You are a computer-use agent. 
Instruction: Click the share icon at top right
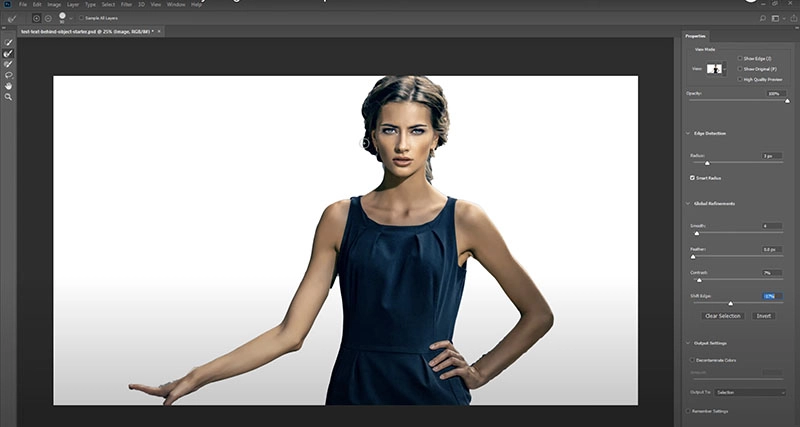[794, 18]
